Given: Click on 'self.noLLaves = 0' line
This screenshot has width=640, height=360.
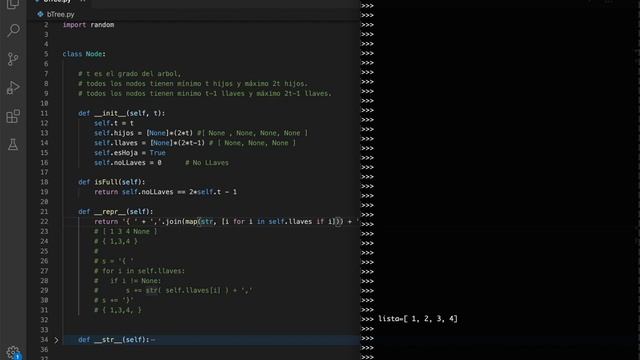Looking at the screenshot, I should click(128, 162).
